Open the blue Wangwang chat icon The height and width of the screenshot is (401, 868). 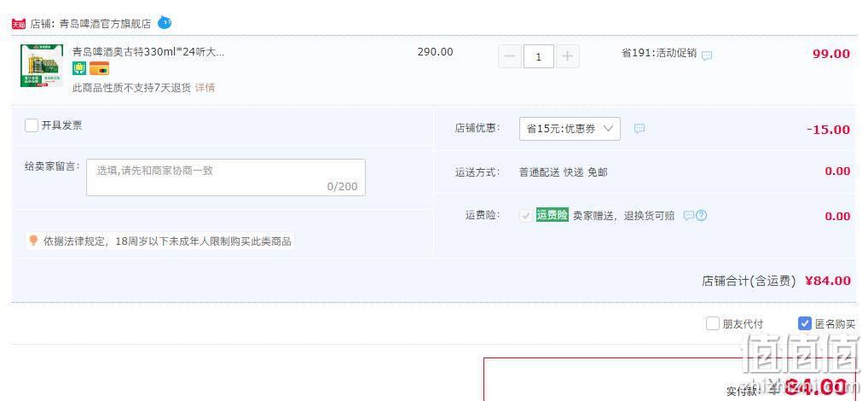(x=165, y=23)
